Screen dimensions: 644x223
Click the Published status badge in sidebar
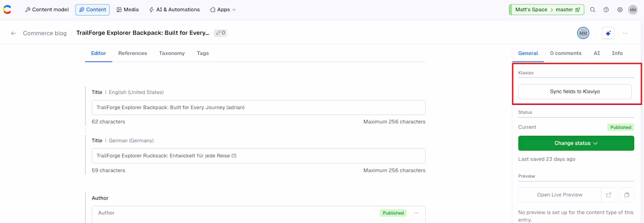tap(621, 127)
